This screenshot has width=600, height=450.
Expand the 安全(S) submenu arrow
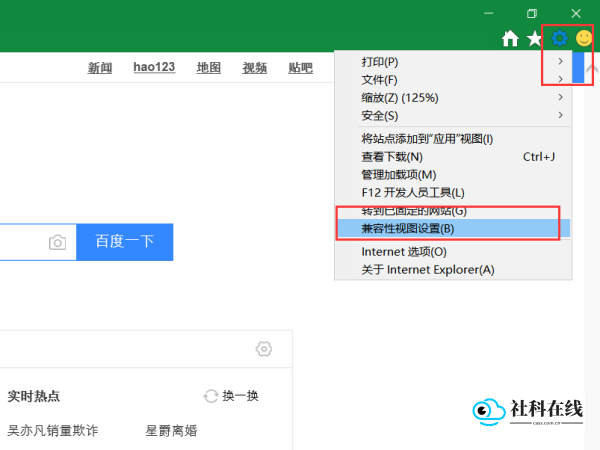pos(561,115)
